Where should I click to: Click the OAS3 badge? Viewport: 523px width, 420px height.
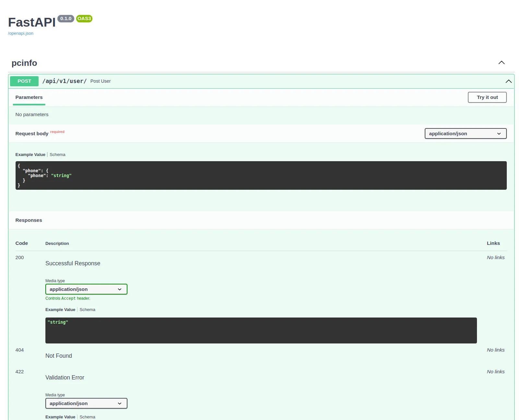[x=84, y=18]
